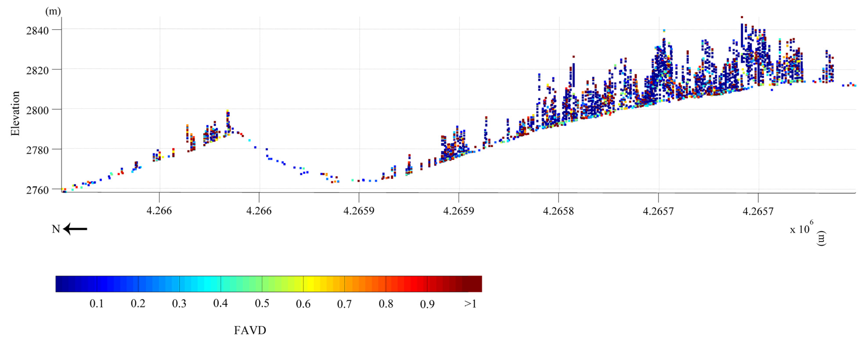The height and width of the screenshot is (343, 868).
Task: Click the 0.5 colorbar tick label
Action: (x=262, y=304)
